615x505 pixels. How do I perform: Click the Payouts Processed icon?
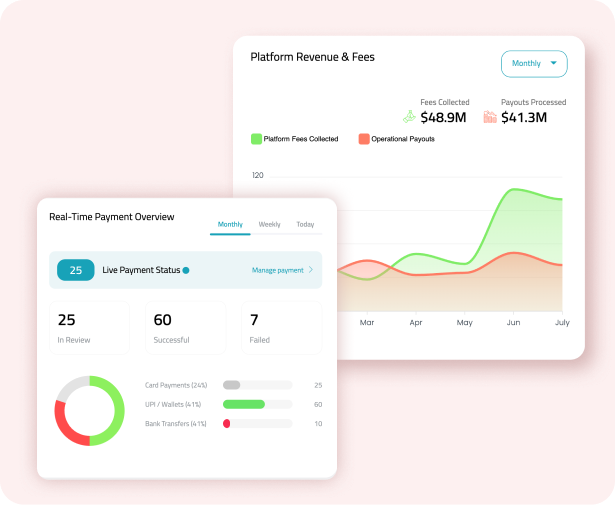click(490, 117)
